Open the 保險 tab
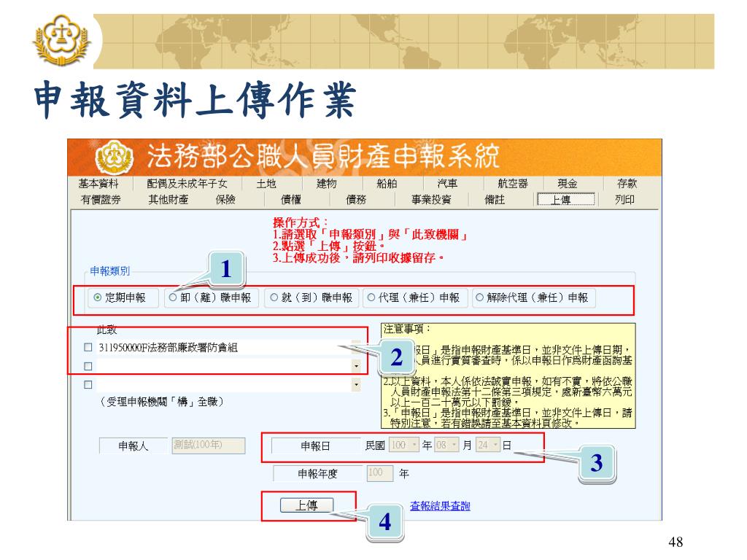This screenshot has width=747, height=560. click(225, 200)
